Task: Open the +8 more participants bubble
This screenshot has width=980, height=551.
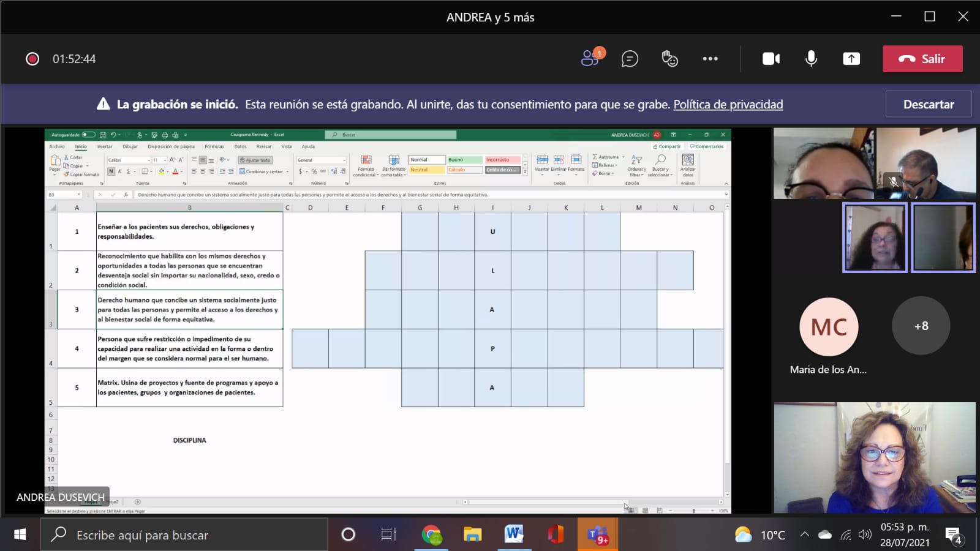Action: coord(921,326)
